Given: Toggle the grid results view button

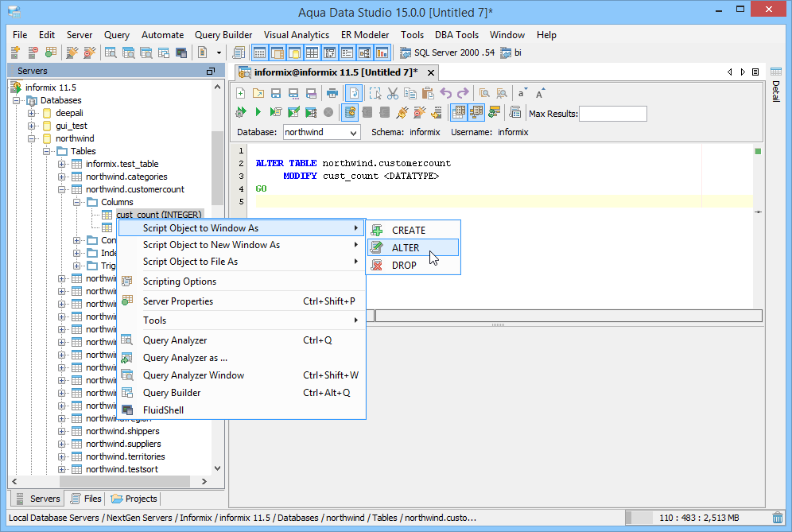Looking at the screenshot, I should click(x=458, y=112).
